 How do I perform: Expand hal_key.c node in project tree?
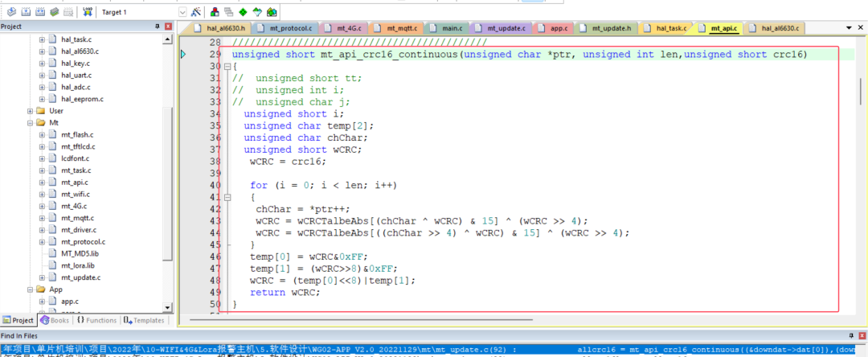click(42, 63)
